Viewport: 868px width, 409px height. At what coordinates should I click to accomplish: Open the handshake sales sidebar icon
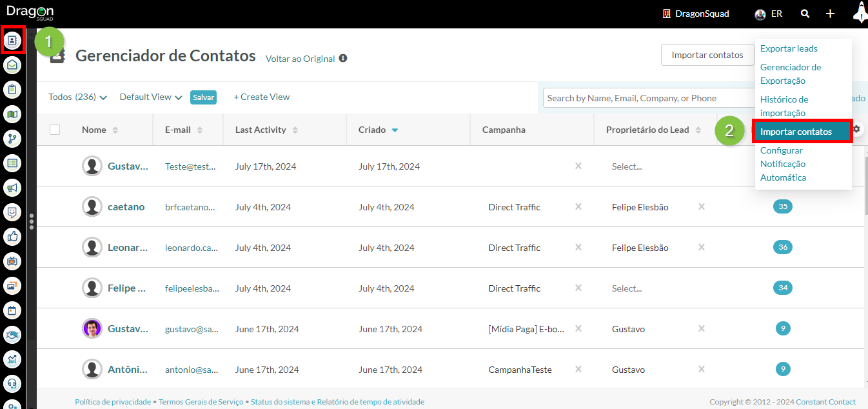pos(12,335)
